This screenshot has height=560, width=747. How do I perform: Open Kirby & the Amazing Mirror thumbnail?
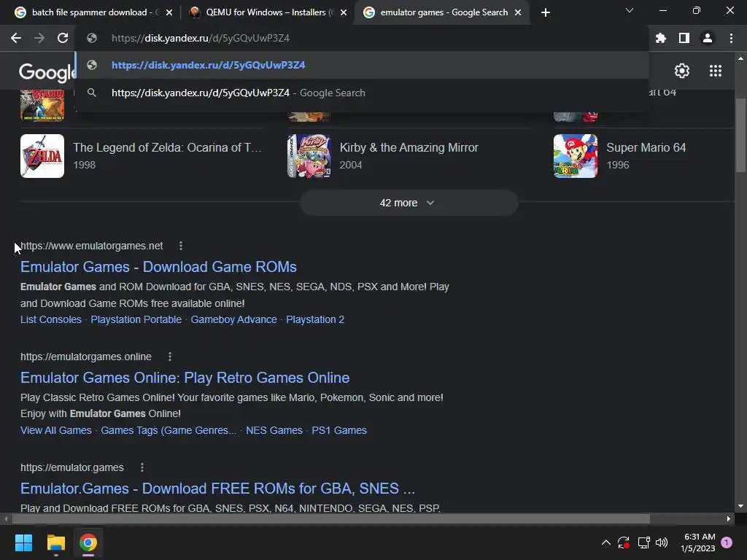[x=309, y=156]
